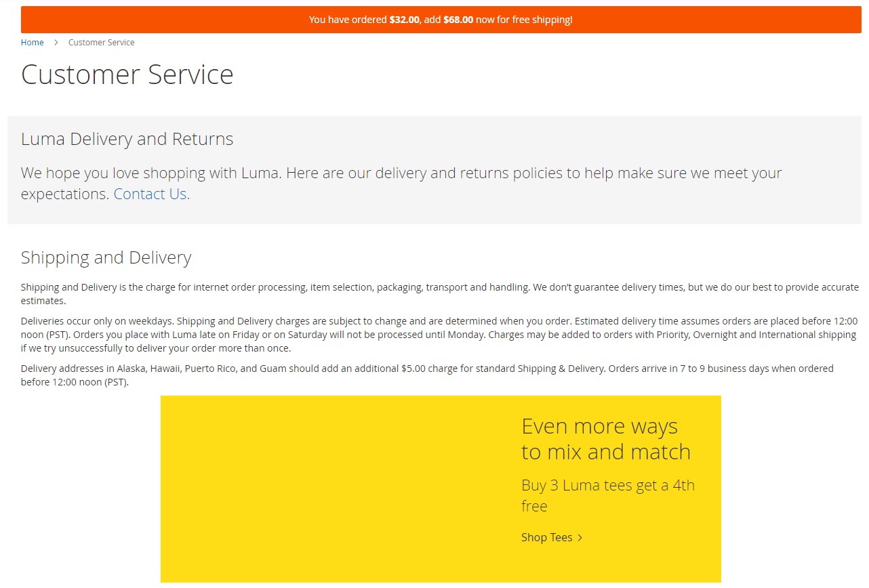Image resolution: width=869 pixels, height=588 pixels.
Task: Click the paragraph defining Shipping and Delivery charge
Action: click(434, 293)
